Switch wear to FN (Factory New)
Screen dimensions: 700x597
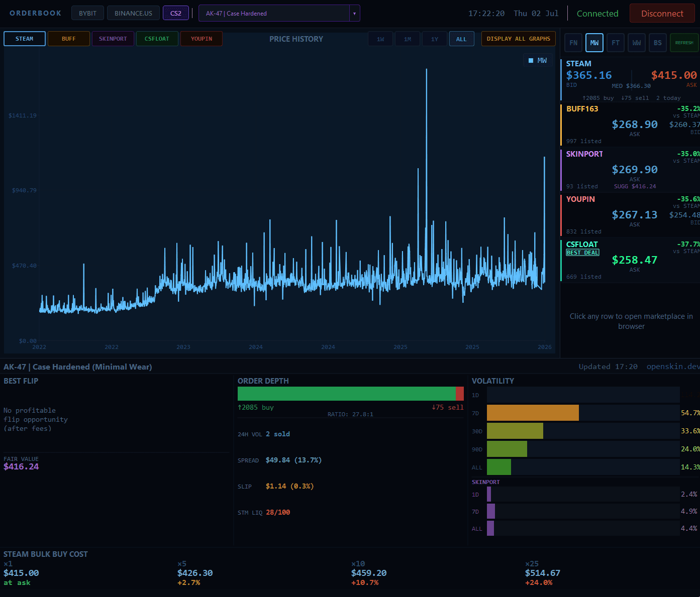point(573,43)
